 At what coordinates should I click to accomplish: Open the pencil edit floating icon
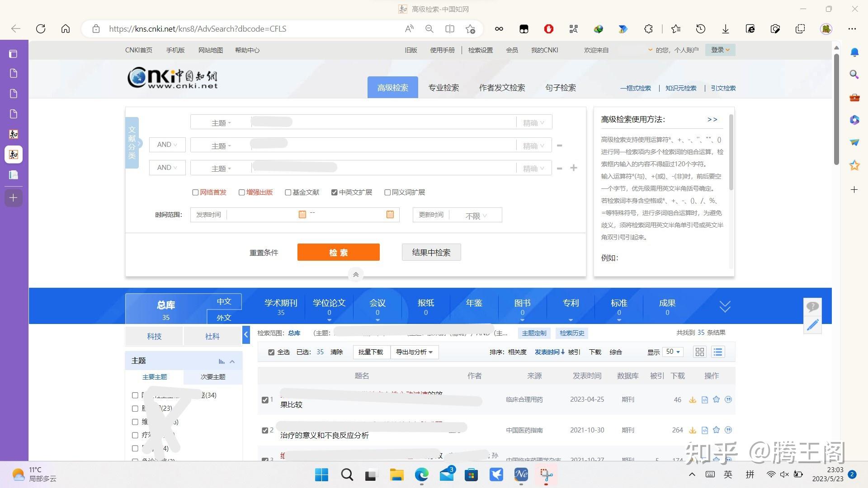(812, 325)
